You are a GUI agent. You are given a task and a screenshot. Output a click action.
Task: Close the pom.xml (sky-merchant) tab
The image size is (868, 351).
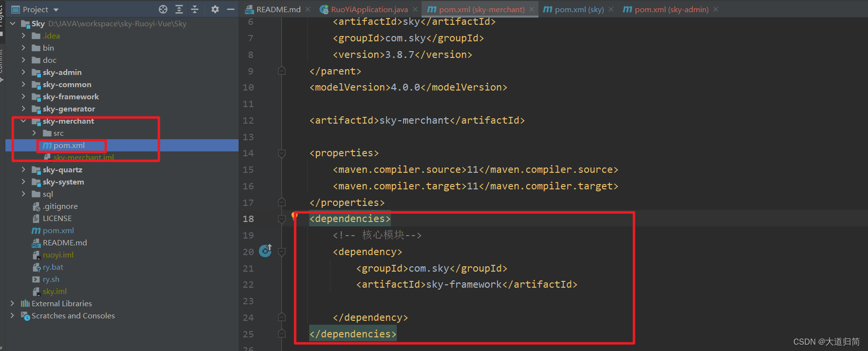tap(532, 9)
